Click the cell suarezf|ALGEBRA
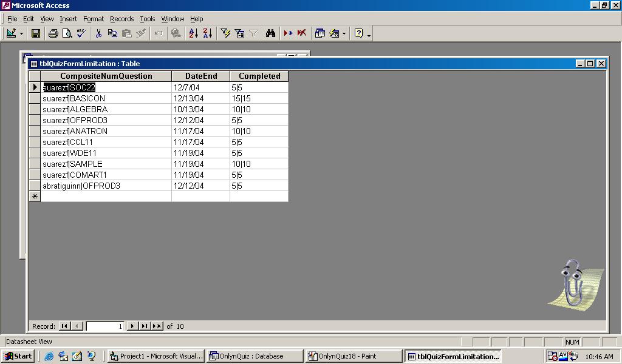The width and height of the screenshot is (622, 364). tap(106, 109)
